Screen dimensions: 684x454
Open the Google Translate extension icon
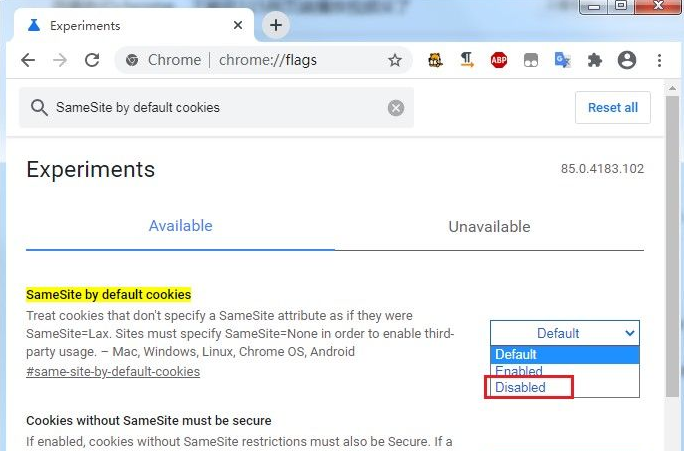[562, 60]
